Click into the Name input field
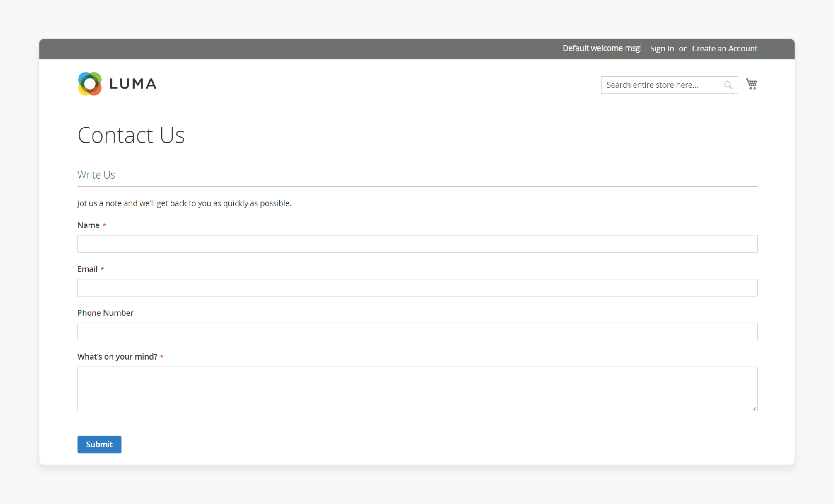Screen dimensions: 834x504 click(417, 244)
